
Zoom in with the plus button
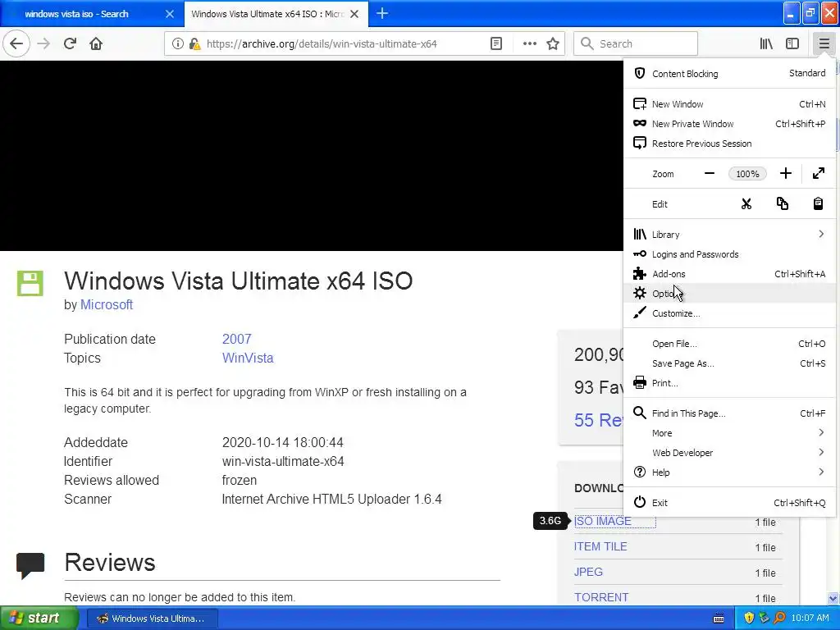785,173
